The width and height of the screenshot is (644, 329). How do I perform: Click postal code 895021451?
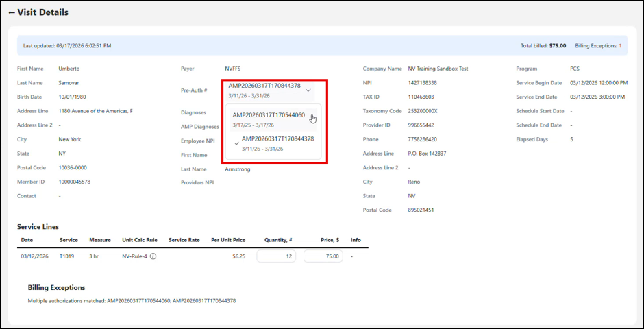coord(421,210)
